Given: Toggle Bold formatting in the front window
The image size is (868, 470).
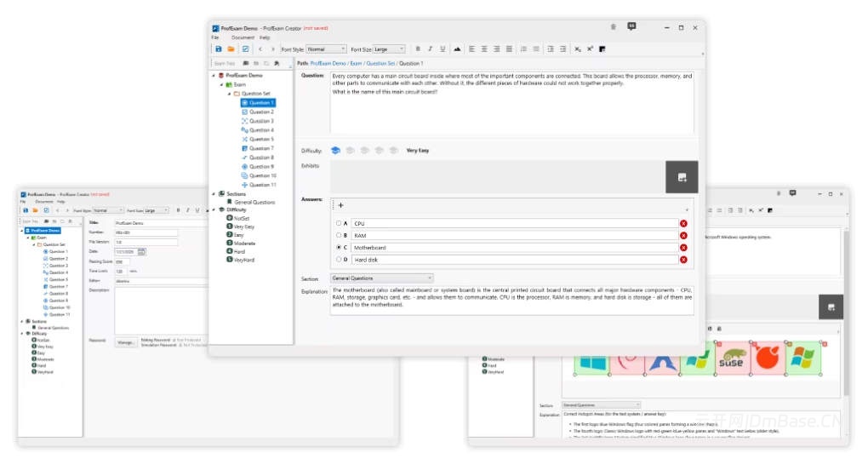Looking at the screenshot, I should 418,49.
